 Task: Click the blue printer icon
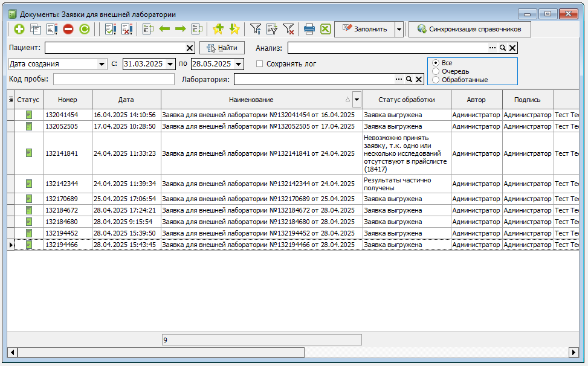[309, 29]
